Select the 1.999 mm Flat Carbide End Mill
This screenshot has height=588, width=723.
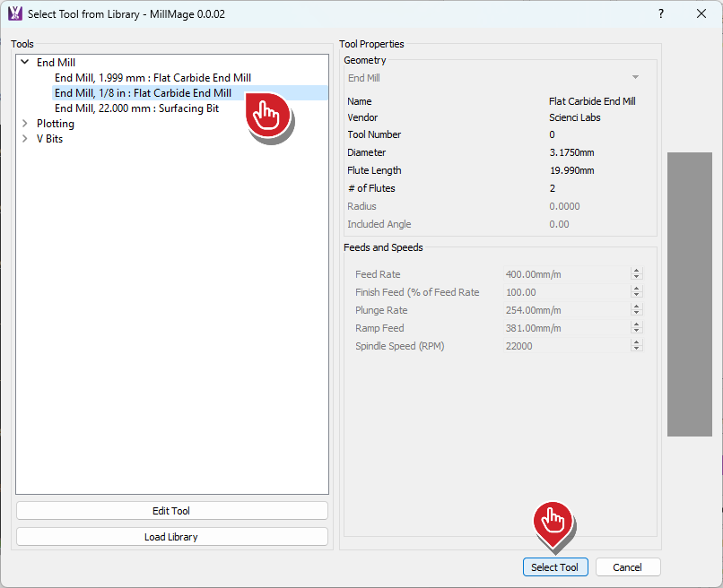(x=152, y=78)
